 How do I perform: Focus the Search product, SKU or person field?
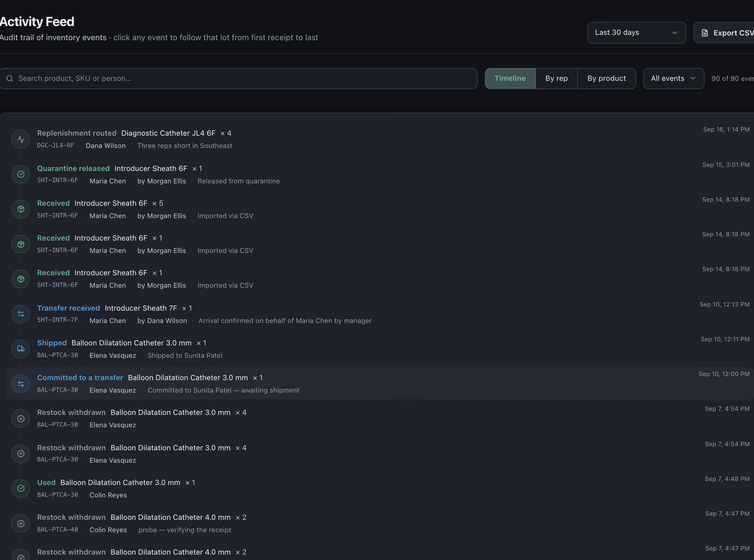238,78
